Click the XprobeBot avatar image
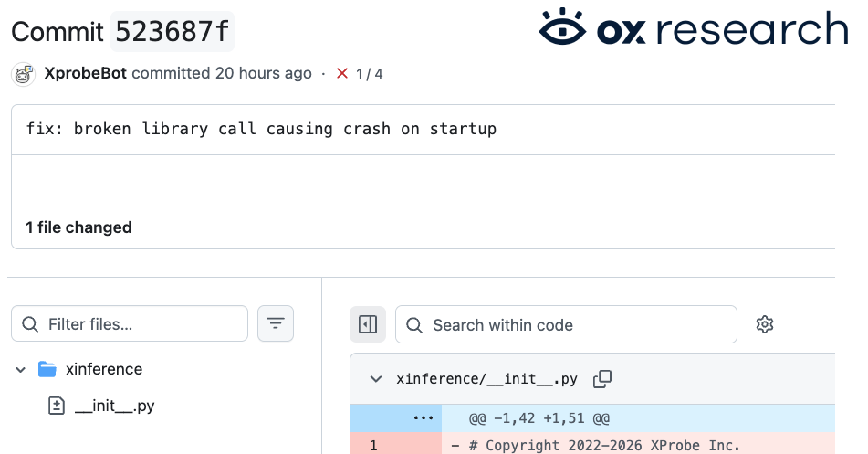This screenshot has height=454, width=868. pyautogui.click(x=23, y=74)
